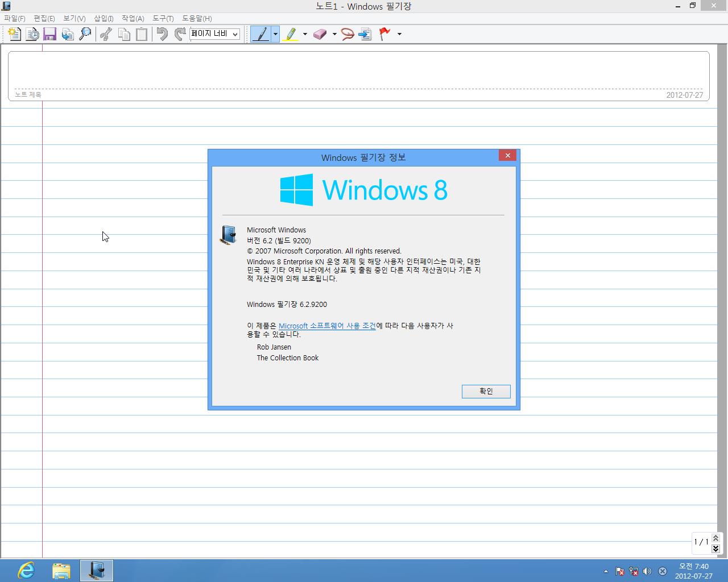The width and height of the screenshot is (728, 582).
Task: Click the Undo arrow icon
Action: (162, 34)
